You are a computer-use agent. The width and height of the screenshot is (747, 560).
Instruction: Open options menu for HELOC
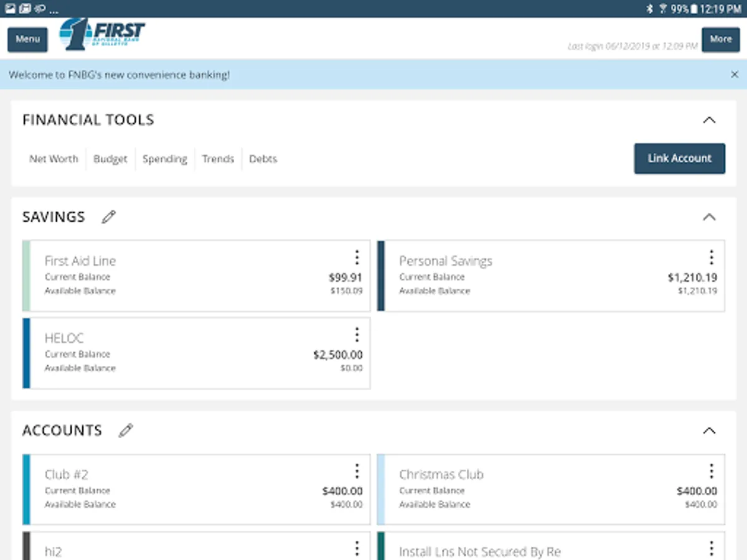pyautogui.click(x=357, y=335)
